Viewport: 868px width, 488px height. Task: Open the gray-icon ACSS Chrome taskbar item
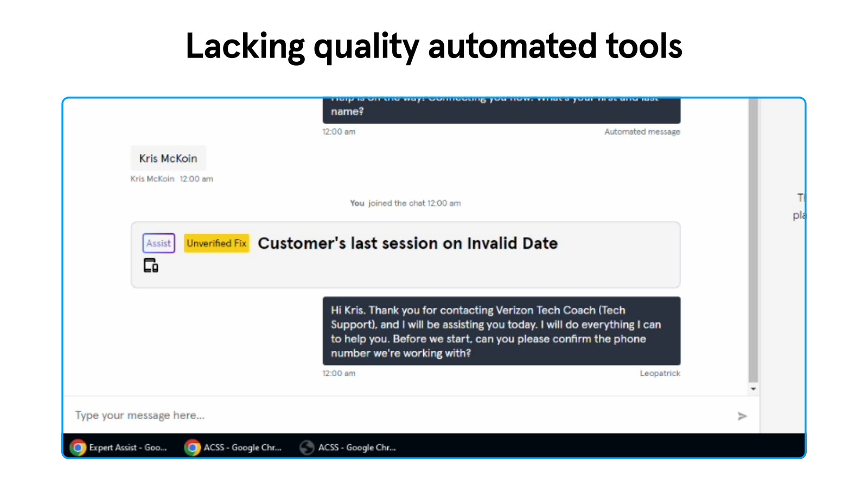[x=348, y=447]
